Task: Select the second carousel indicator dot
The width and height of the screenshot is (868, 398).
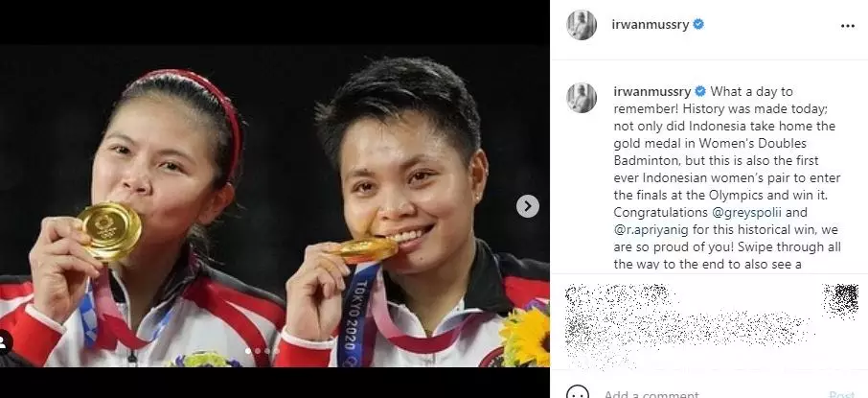Action: coord(258,351)
